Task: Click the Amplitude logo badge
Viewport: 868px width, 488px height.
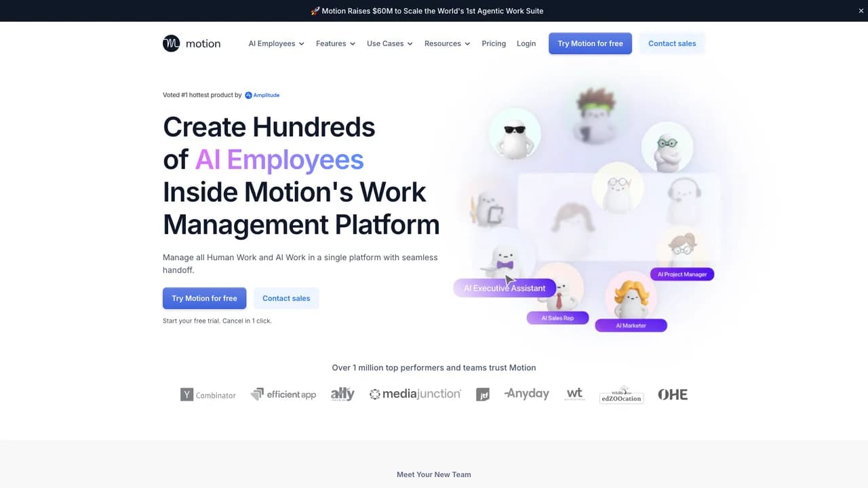Action: coord(262,95)
